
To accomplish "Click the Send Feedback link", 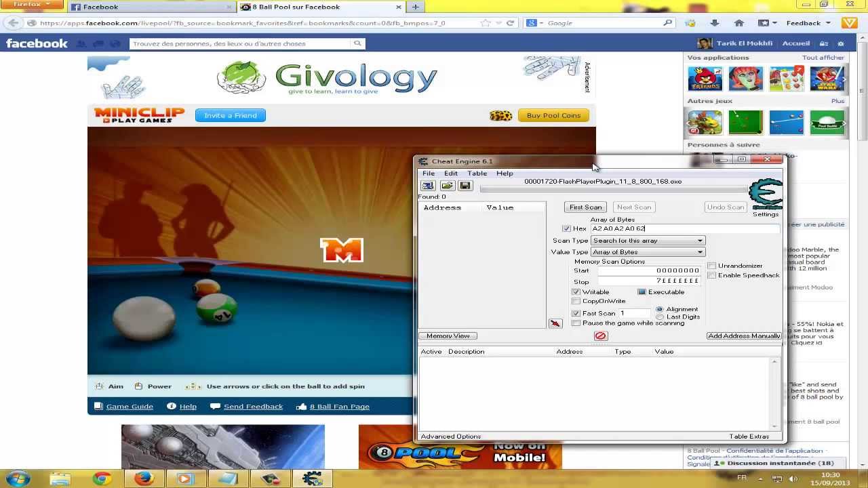I will pos(253,407).
